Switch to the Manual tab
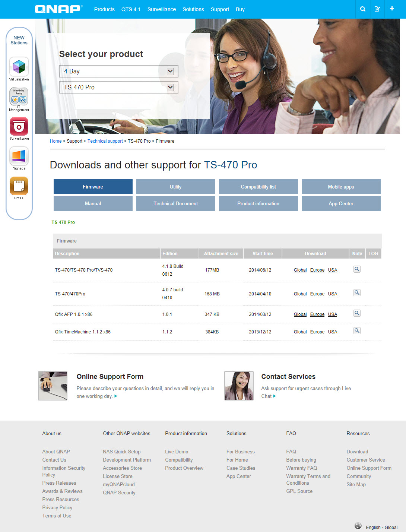This screenshot has width=406, height=532. [x=93, y=203]
